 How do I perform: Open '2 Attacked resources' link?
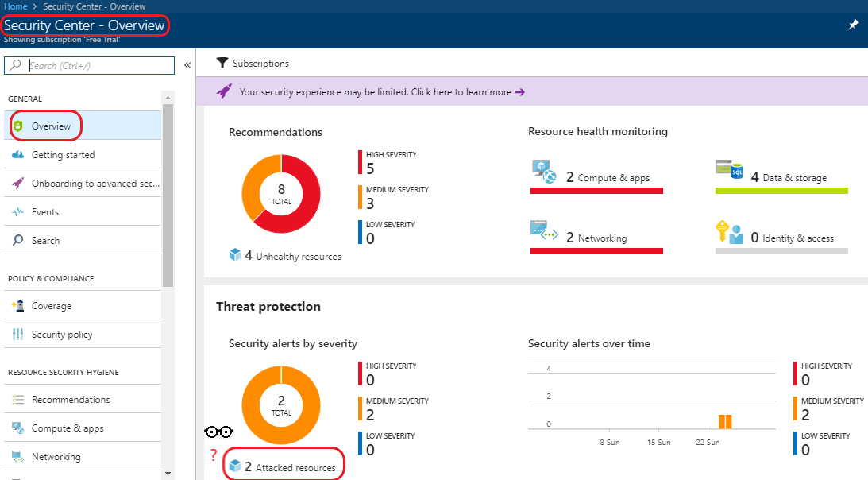(284, 466)
